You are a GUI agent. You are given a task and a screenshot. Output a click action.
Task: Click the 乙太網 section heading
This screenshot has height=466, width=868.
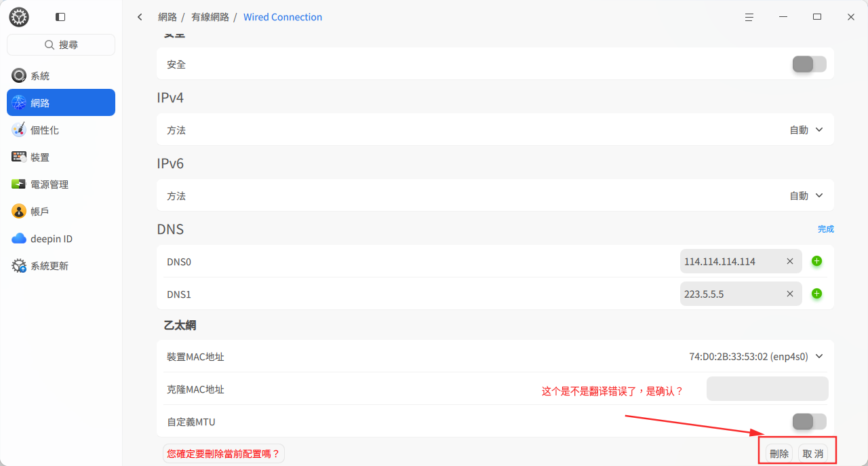coord(180,325)
